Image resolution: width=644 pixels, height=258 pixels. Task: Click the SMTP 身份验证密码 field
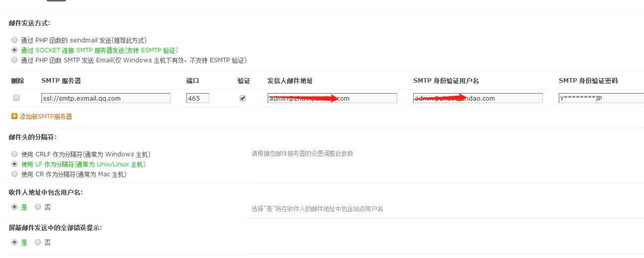(601, 98)
